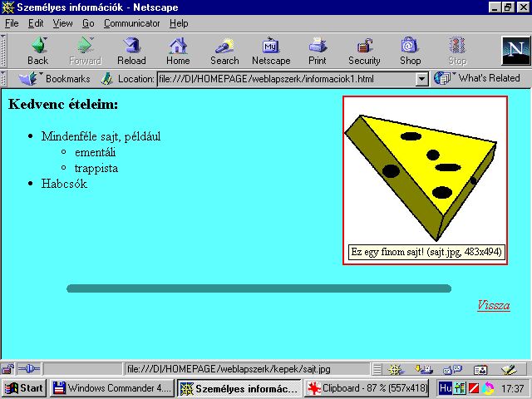Click the red slash tray icon

click(x=474, y=388)
